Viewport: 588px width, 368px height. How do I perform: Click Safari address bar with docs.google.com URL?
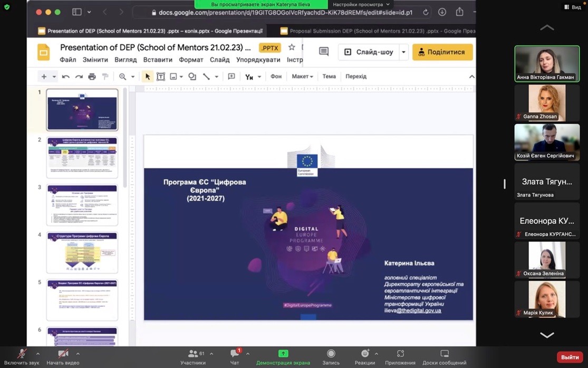pos(282,12)
